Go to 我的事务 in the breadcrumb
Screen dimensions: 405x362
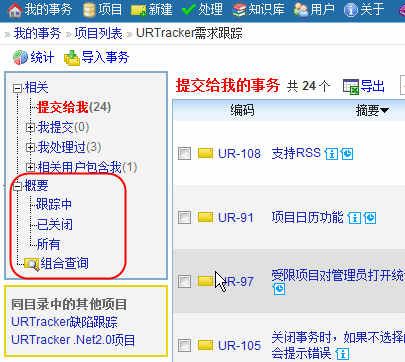[37, 33]
